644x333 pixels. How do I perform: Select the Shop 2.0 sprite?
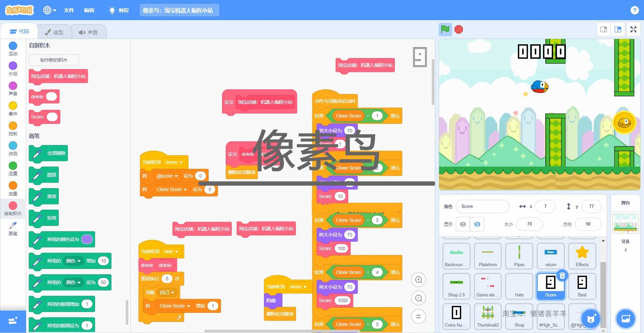[456, 286]
